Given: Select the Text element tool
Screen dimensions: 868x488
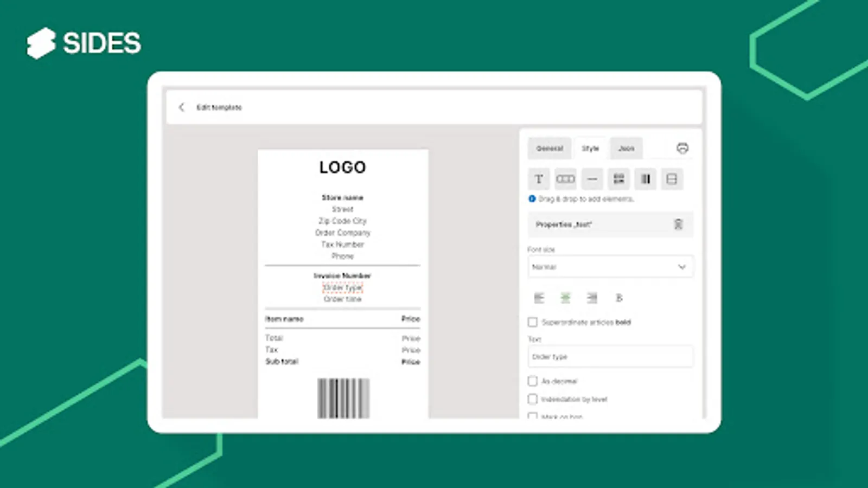Looking at the screenshot, I should pos(539,179).
